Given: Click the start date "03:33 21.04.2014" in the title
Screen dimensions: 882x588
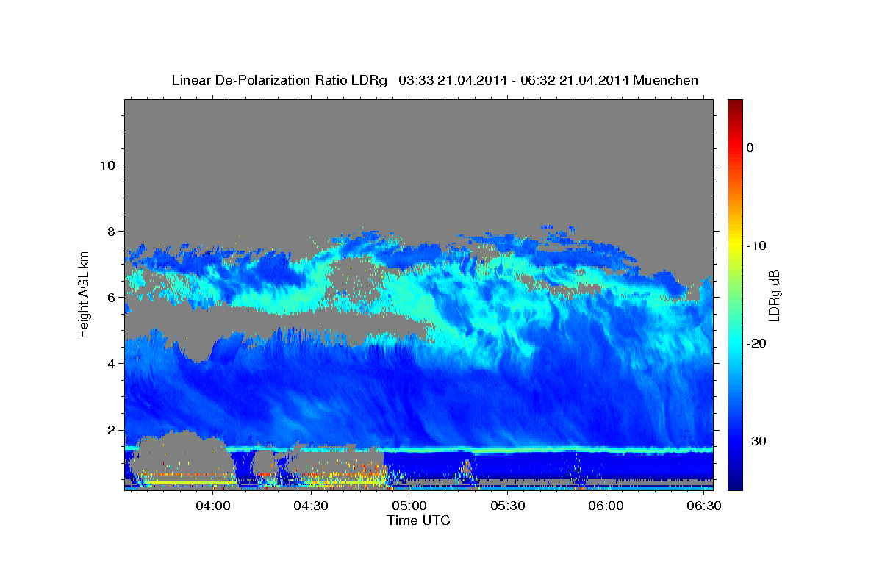Looking at the screenshot, I should [x=452, y=80].
